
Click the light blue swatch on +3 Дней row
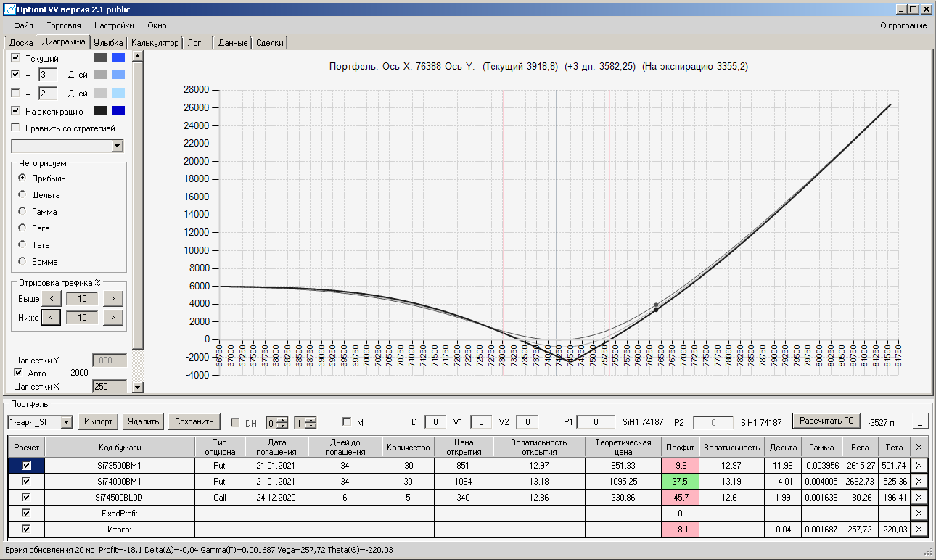[118, 74]
